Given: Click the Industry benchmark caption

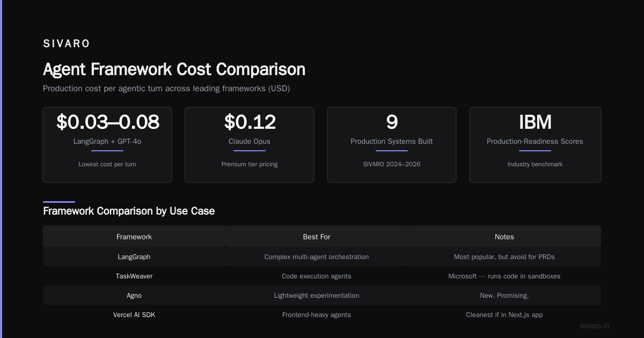Looking at the screenshot, I should [x=535, y=164].
